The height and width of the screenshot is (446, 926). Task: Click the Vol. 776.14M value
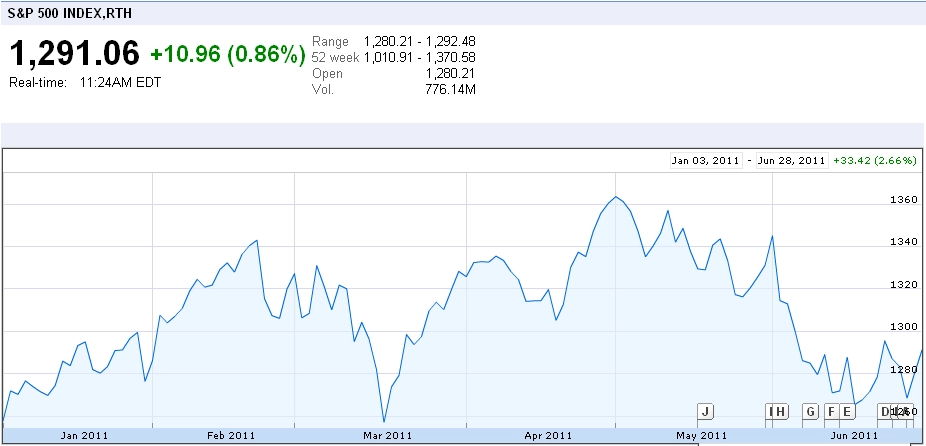coord(452,90)
